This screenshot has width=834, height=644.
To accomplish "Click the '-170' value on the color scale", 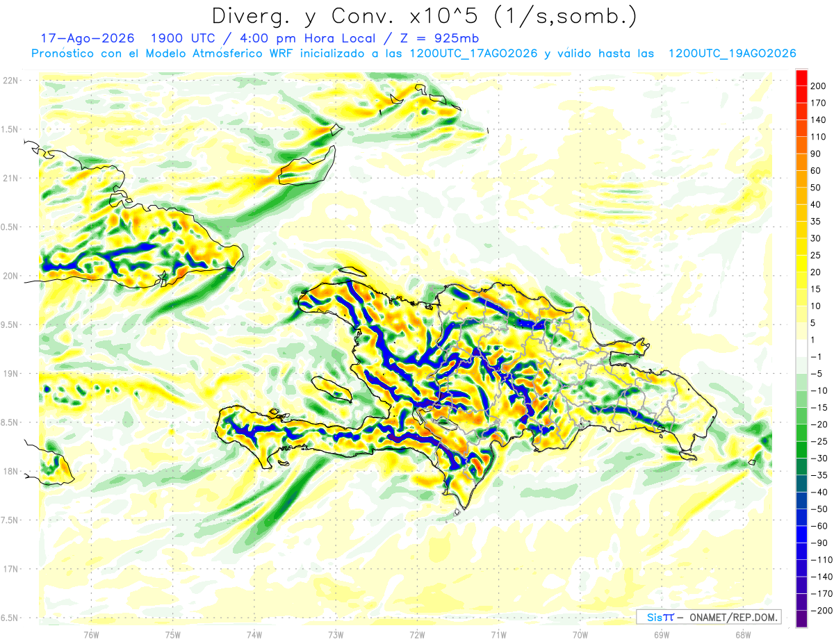I will point(821,593).
